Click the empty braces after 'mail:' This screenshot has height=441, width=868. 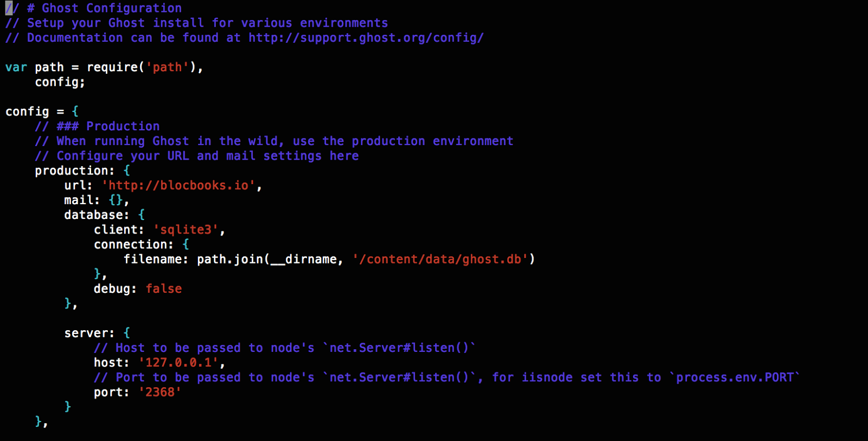pyautogui.click(x=116, y=200)
